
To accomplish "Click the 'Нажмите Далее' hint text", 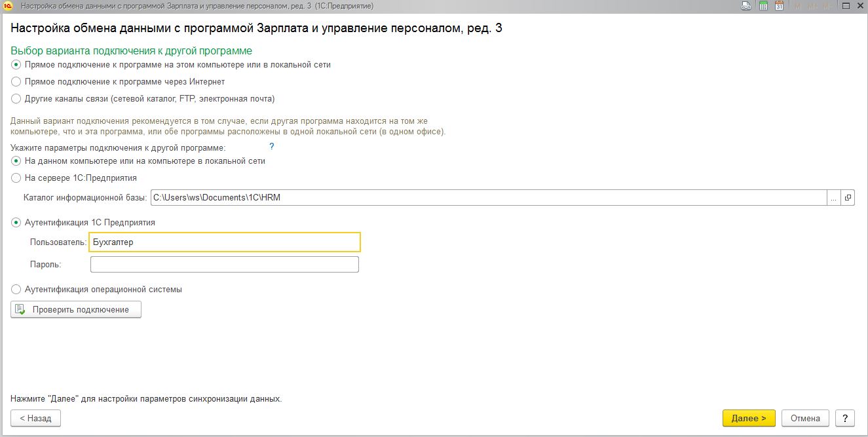I will [146, 398].
